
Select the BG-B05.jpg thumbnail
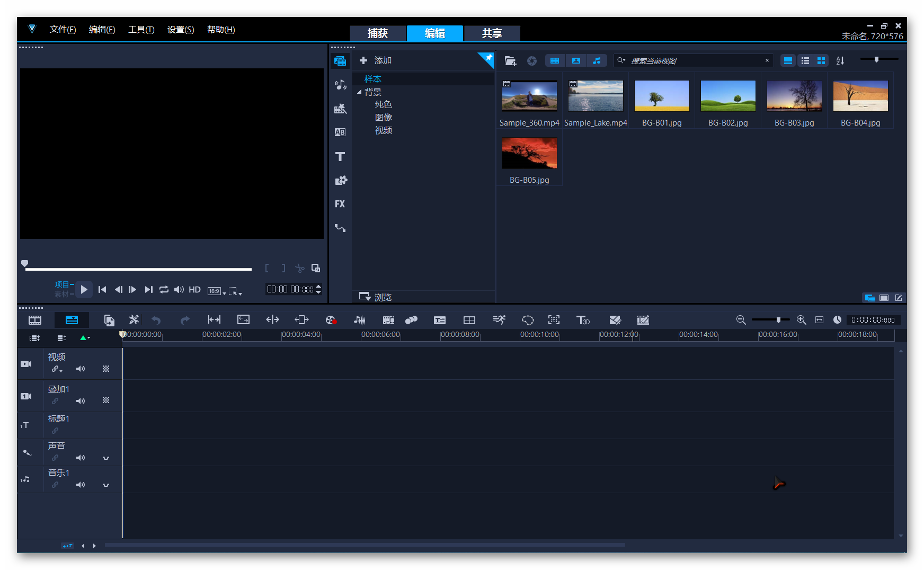pos(529,153)
